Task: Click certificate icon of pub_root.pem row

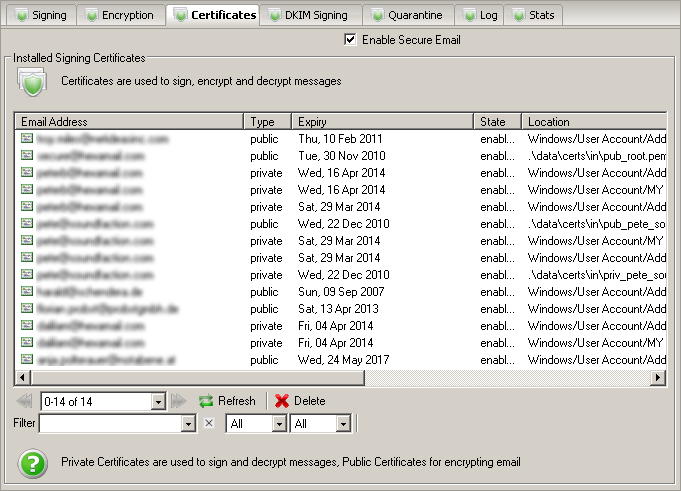Action: pos(27,155)
